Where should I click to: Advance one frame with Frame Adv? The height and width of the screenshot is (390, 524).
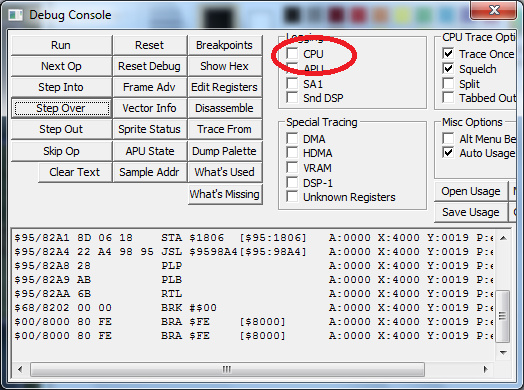click(x=149, y=87)
